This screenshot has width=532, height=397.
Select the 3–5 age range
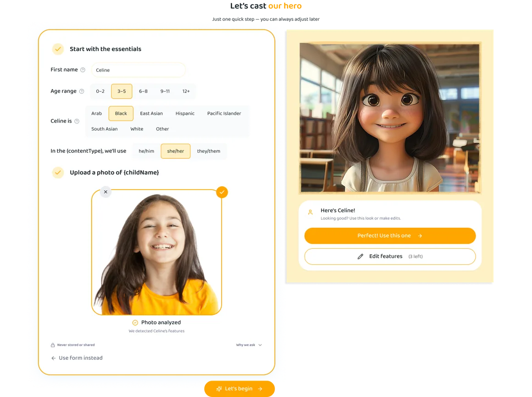[x=122, y=91]
